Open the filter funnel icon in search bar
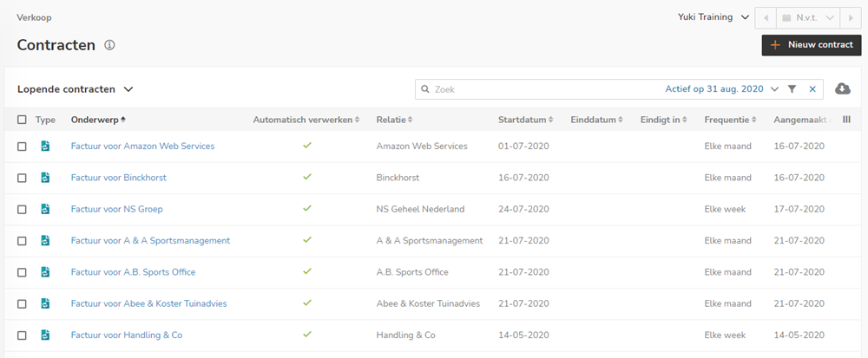This screenshot has height=358, width=868. tap(792, 89)
